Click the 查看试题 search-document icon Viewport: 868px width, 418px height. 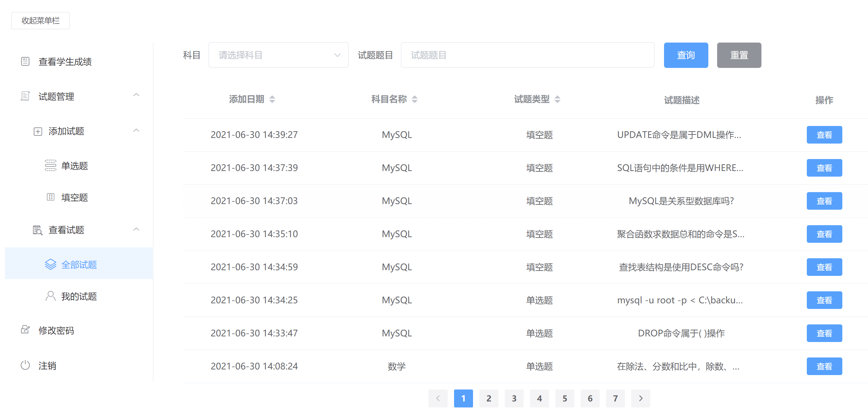[38, 230]
